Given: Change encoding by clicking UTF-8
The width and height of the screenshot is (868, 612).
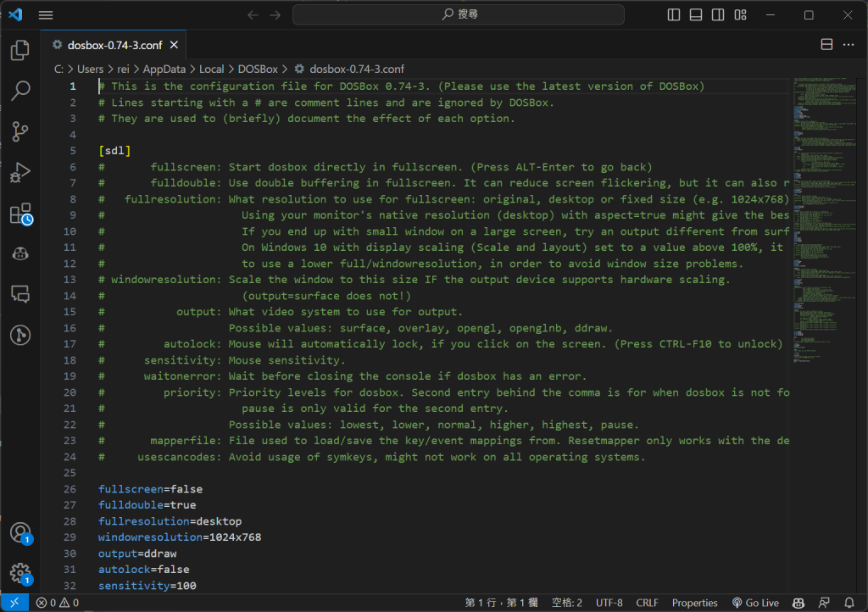Looking at the screenshot, I should 609,603.
